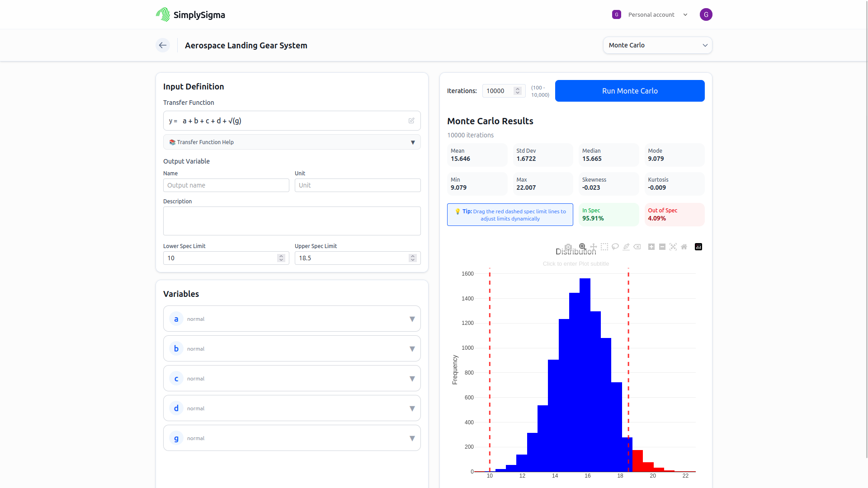
Task: Click the edit pencil in the transfer function field
Action: click(411, 121)
